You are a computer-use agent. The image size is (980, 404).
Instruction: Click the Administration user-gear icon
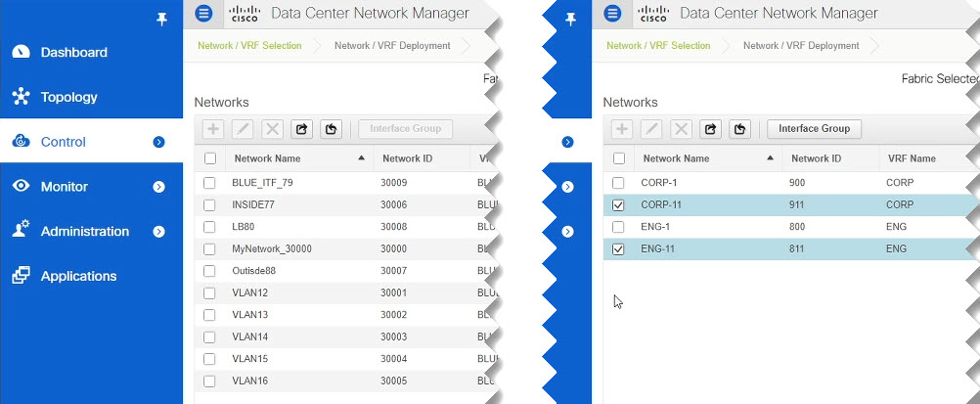(21, 230)
